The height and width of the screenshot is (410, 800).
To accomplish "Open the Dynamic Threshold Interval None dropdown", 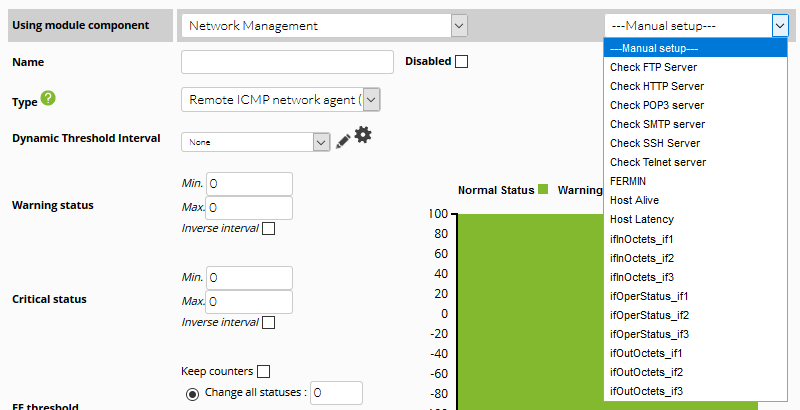I will 255,142.
